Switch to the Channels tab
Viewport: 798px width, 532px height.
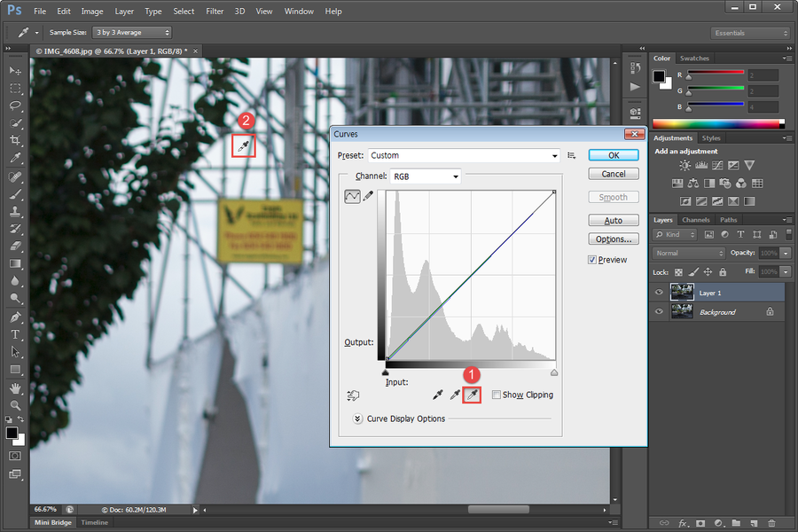pos(695,220)
